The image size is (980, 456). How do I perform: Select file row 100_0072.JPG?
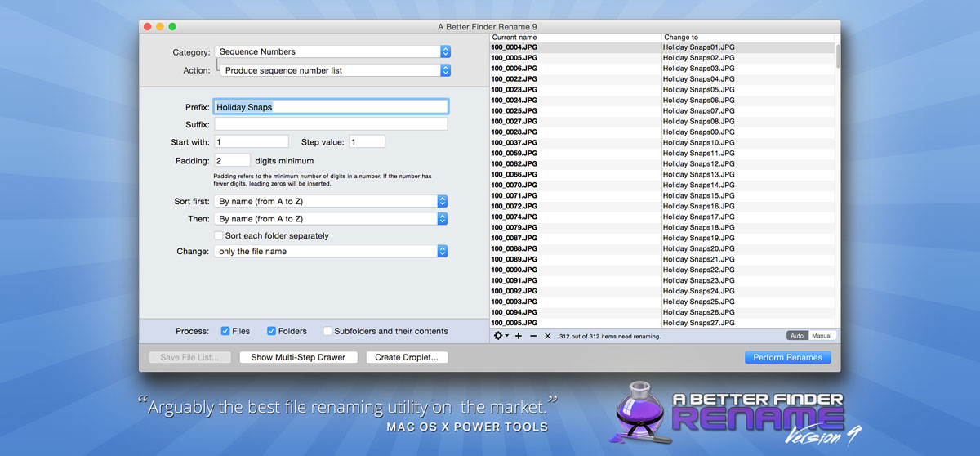662,207
